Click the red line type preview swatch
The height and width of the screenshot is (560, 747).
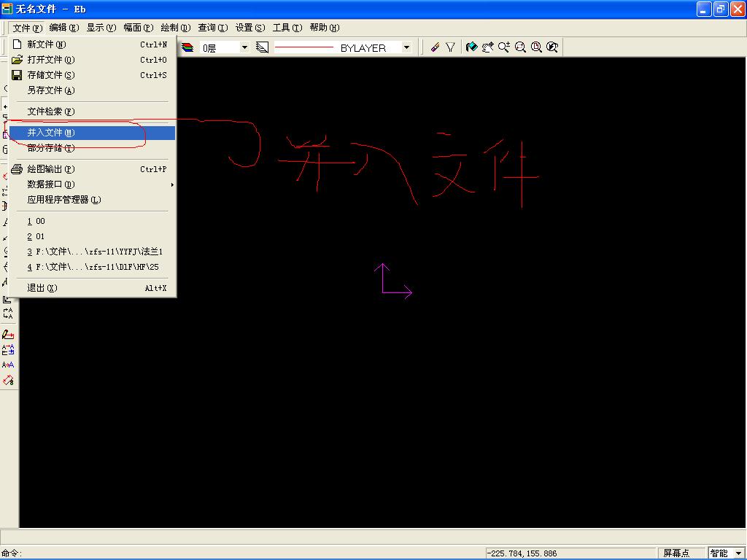point(304,47)
